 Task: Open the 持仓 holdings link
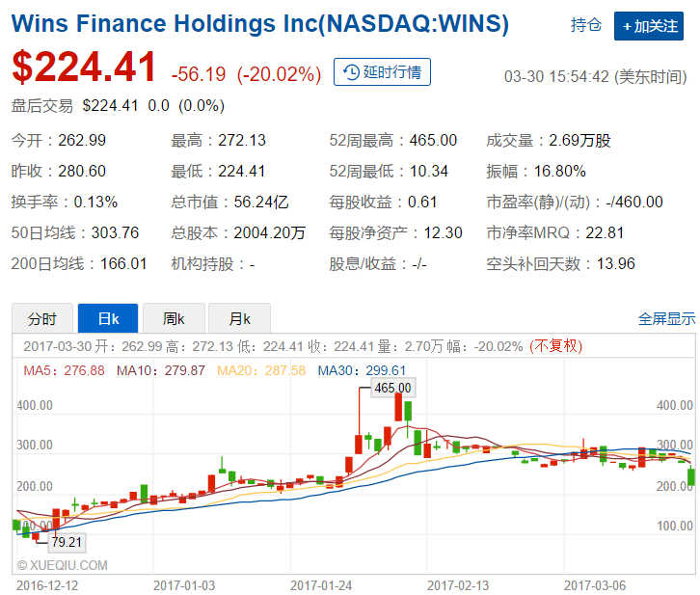[x=585, y=24]
